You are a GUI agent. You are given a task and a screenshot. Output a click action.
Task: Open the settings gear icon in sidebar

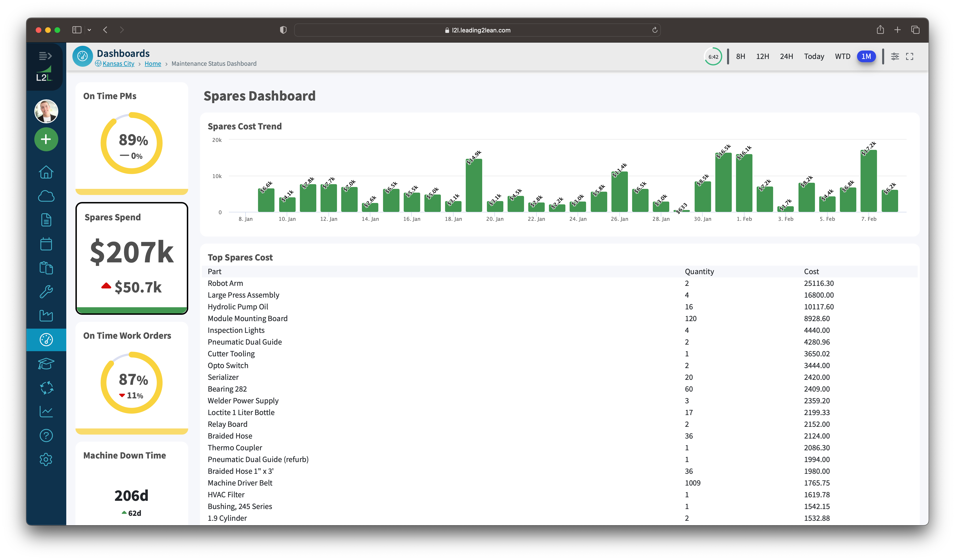click(46, 460)
